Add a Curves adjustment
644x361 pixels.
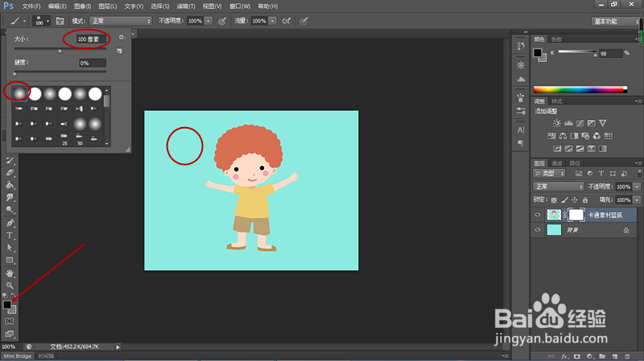580,123
